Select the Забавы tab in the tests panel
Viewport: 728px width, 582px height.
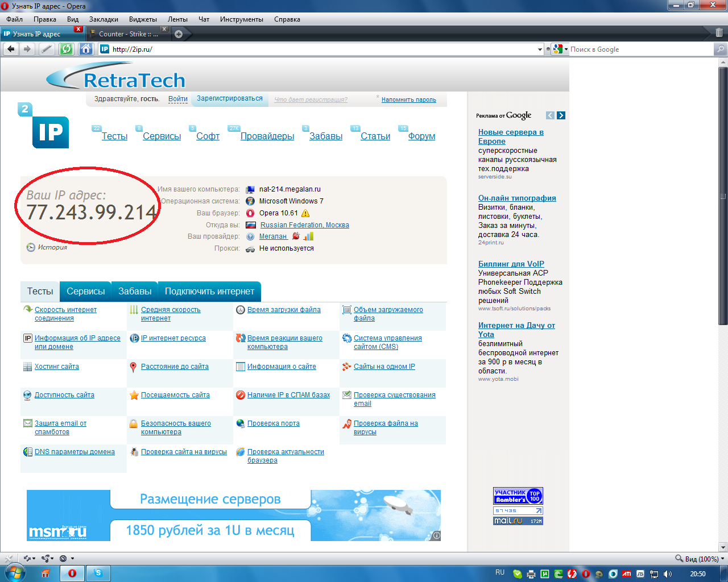point(135,292)
